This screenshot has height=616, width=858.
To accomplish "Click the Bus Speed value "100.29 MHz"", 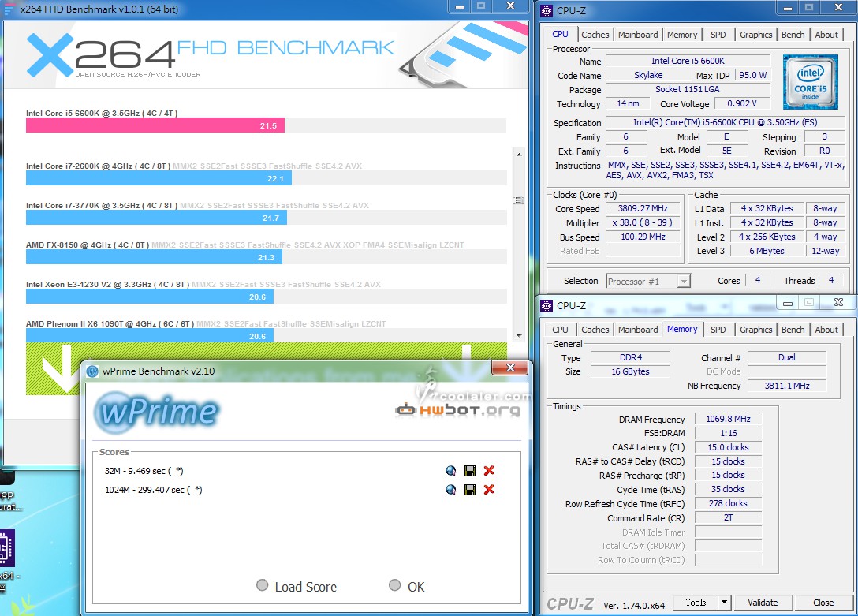I will 643,237.
